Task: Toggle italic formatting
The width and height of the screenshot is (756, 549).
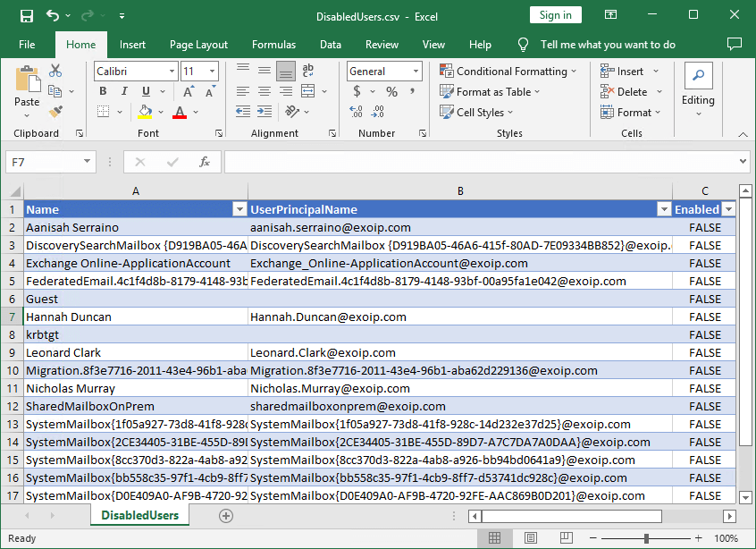Action: pos(124,91)
